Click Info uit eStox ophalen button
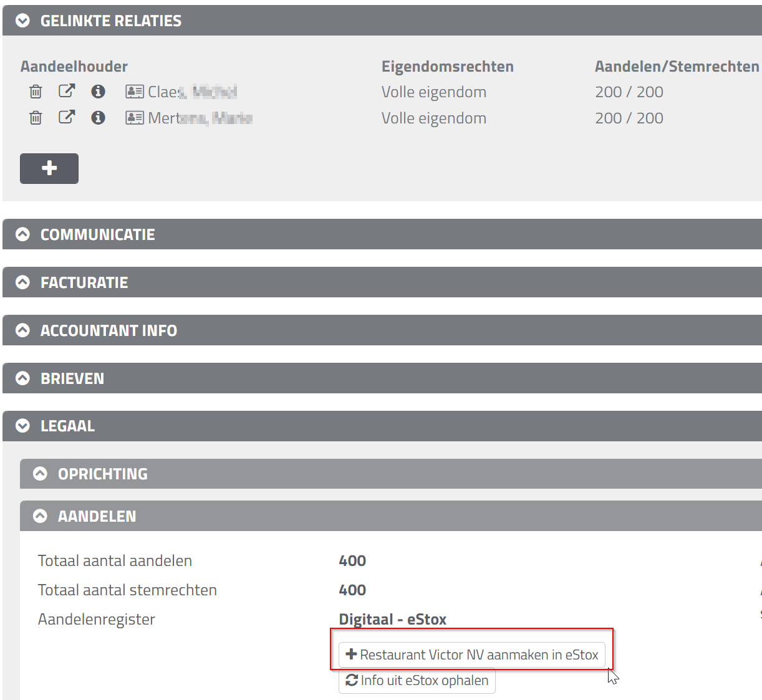Viewport: 762px width, 700px height. (x=417, y=681)
